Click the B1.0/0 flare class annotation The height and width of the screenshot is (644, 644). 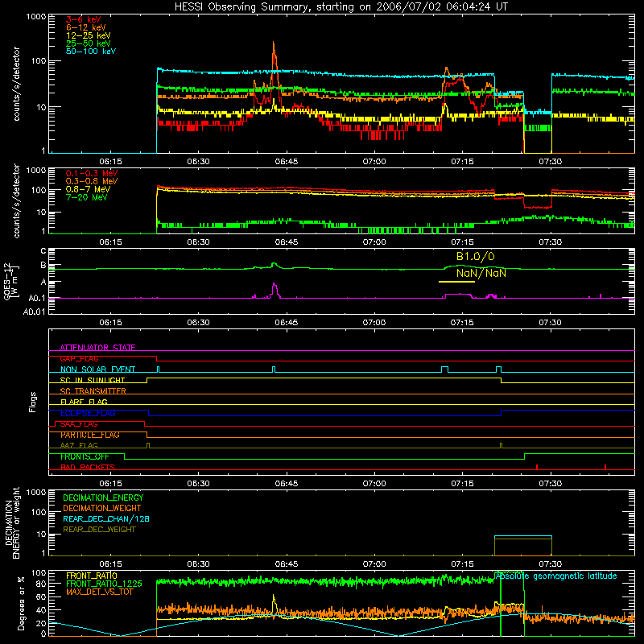pos(476,257)
